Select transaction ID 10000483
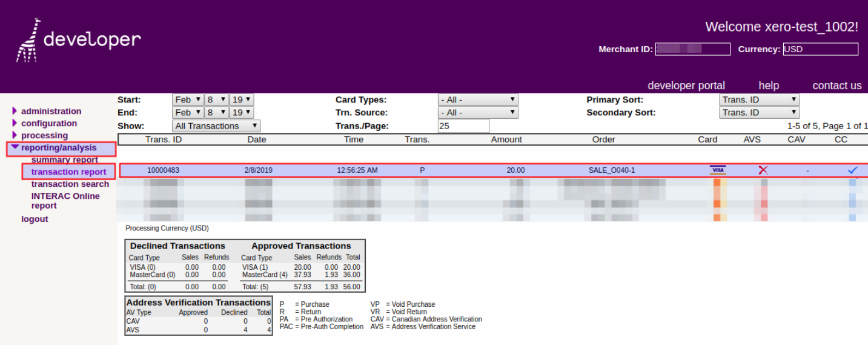 pyautogui.click(x=164, y=170)
